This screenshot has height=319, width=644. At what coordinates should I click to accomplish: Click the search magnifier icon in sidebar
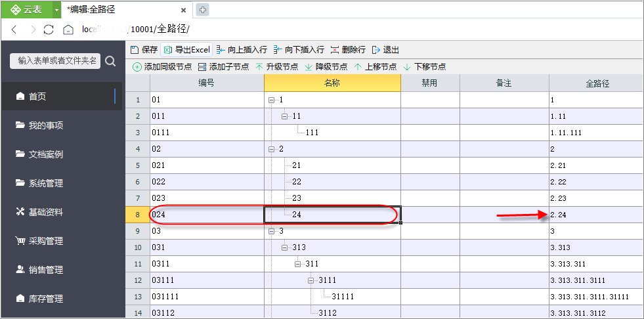pos(110,61)
